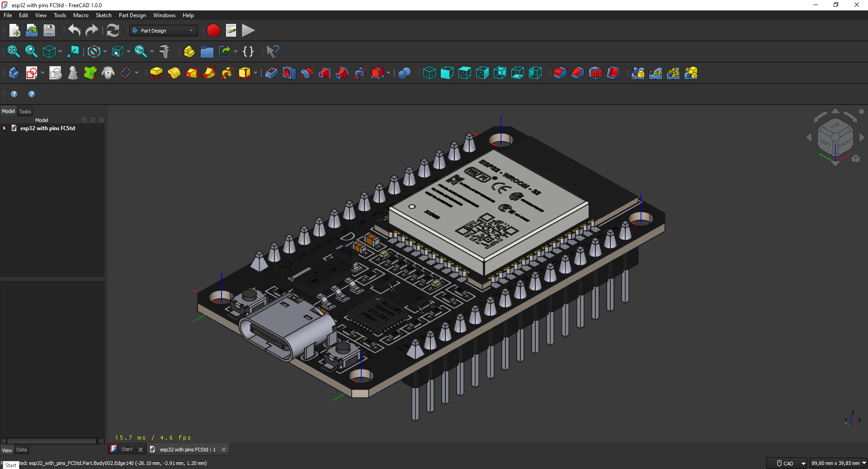
Task: Create a Part container with yellow block icon
Action: (x=189, y=52)
